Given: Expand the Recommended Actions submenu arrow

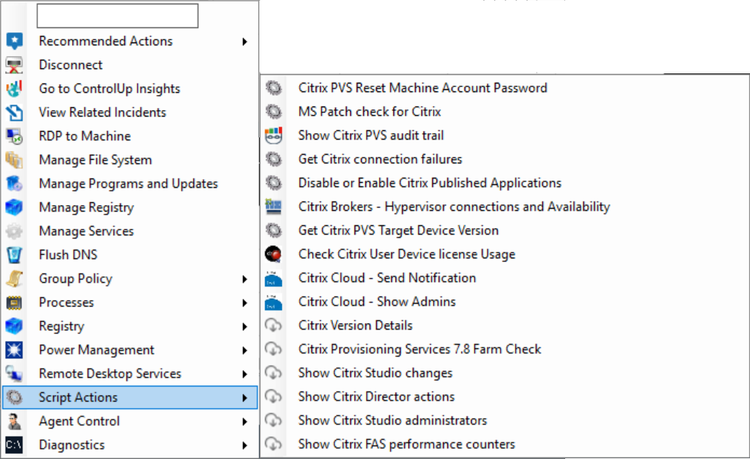Looking at the screenshot, I should pos(245,42).
